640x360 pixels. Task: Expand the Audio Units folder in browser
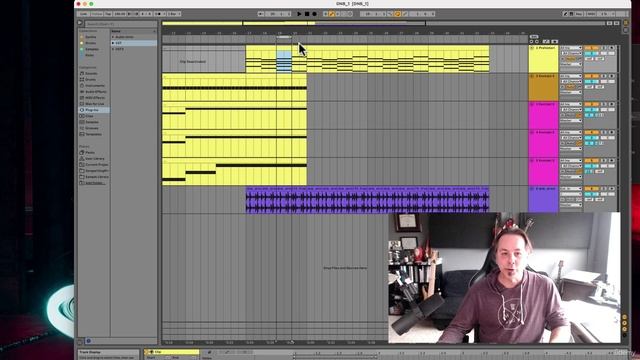(113, 37)
